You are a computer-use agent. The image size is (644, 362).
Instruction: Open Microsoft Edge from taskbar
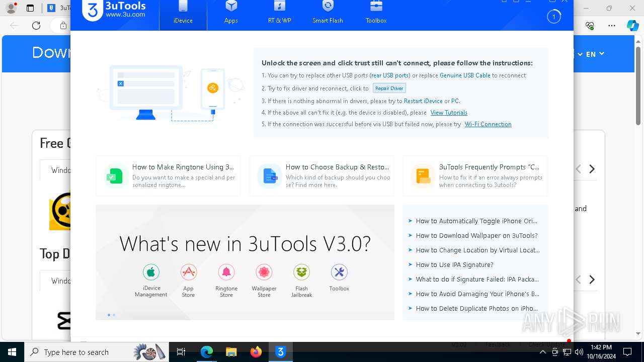(x=207, y=352)
